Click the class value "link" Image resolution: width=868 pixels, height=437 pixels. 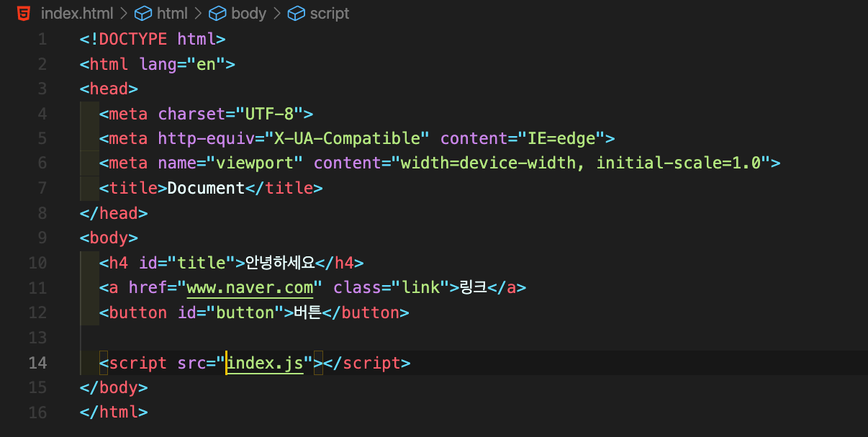point(420,288)
